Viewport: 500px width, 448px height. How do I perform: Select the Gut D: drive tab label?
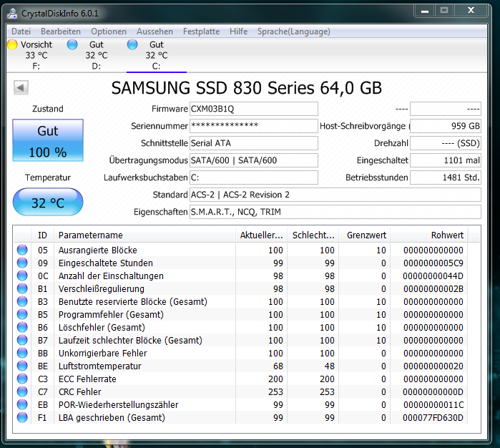(x=97, y=55)
